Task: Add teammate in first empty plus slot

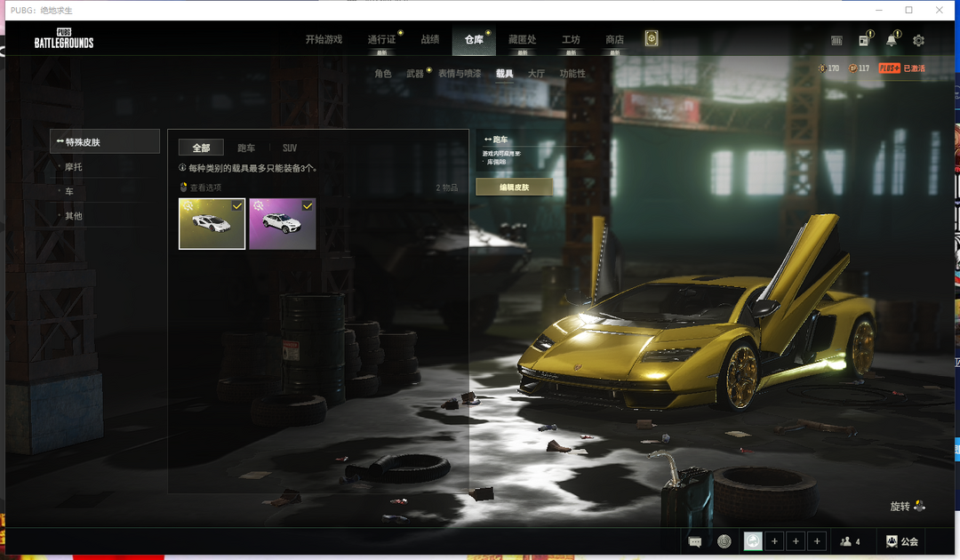Action: click(774, 541)
